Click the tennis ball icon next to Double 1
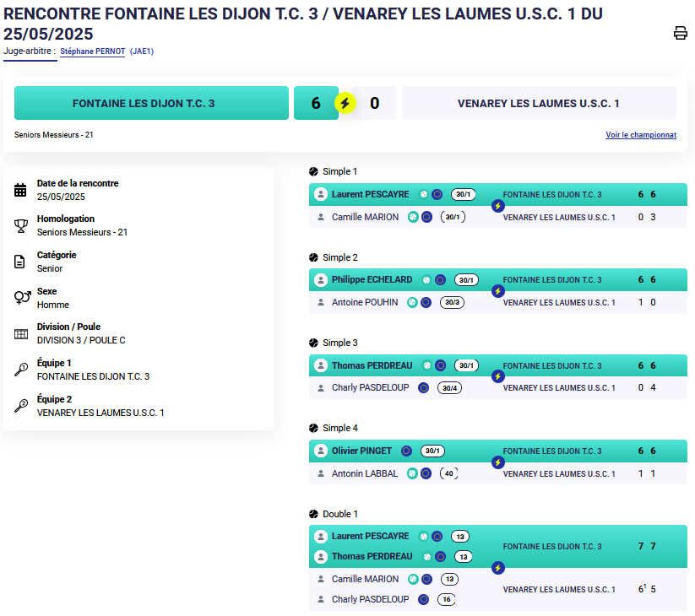The width and height of the screenshot is (695, 616). 314,514
